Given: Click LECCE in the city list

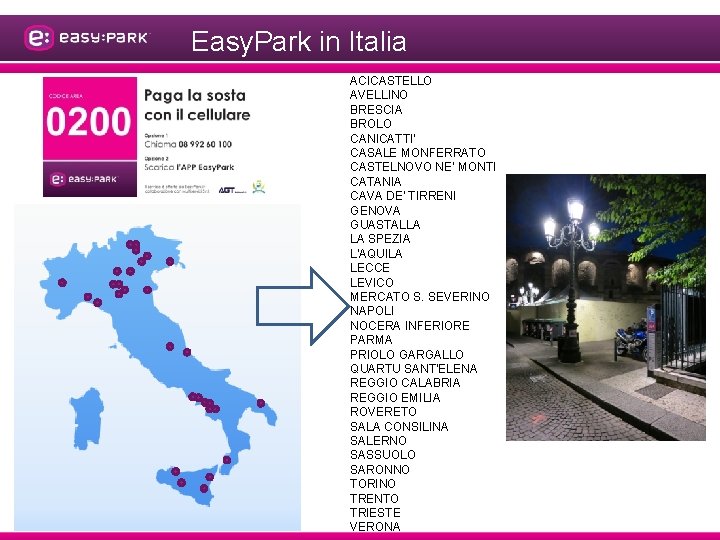Looking at the screenshot, I should (370, 268).
